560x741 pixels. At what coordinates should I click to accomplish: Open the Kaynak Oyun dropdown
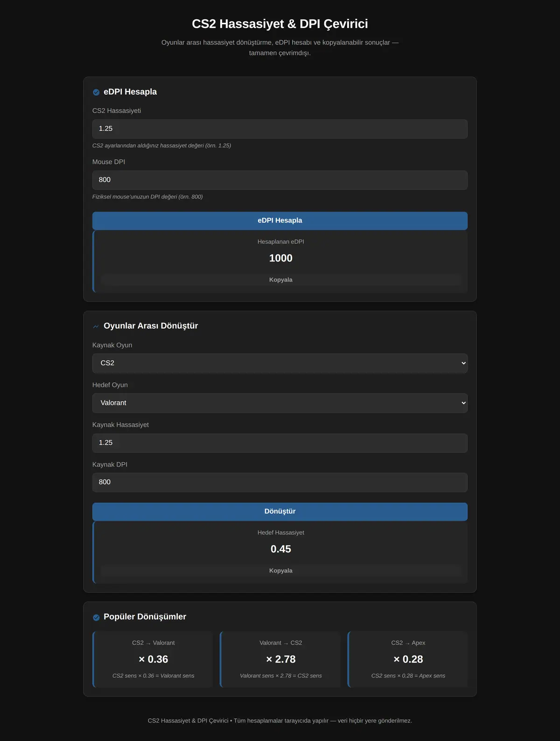[x=280, y=363]
